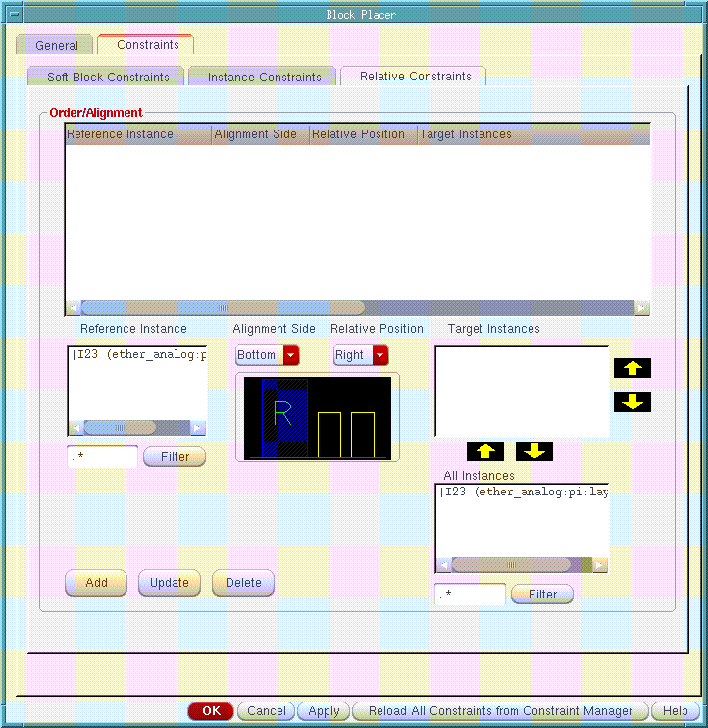This screenshot has height=728, width=708.
Task: Open Soft Block Constraints tab
Action: coord(108,78)
